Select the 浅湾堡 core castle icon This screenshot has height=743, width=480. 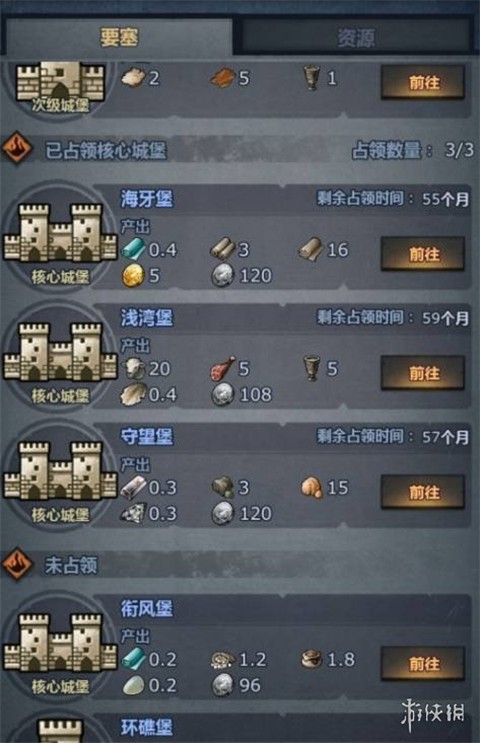(60, 352)
